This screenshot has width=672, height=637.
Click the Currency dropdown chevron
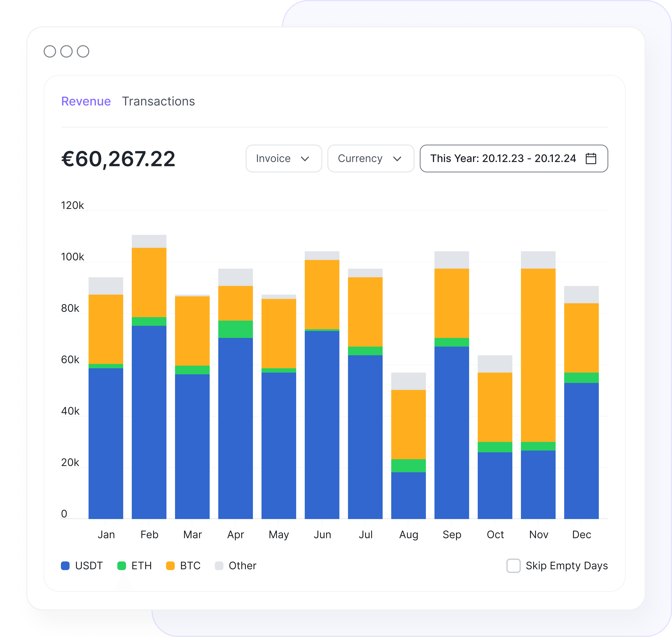(397, 159)
